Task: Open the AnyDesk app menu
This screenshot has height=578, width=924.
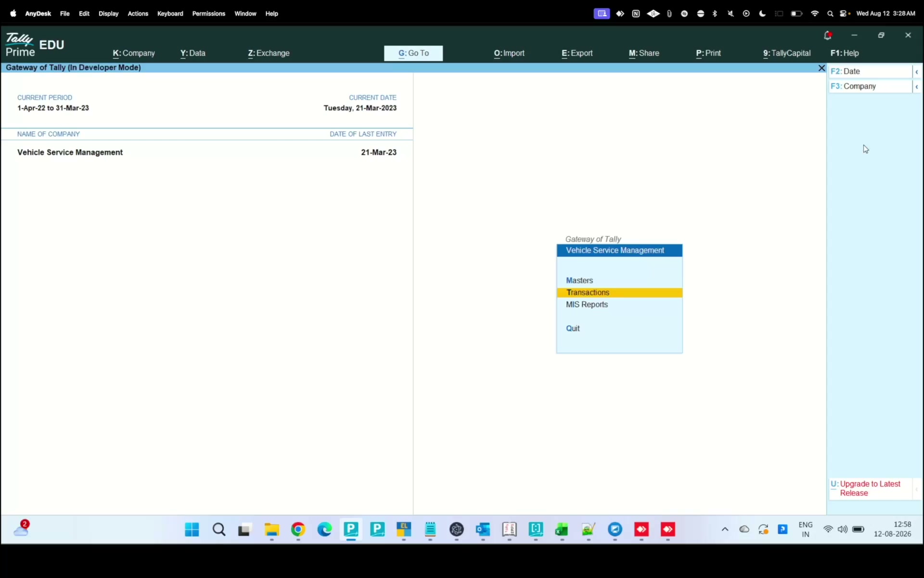Action: [x=38, y=13]
